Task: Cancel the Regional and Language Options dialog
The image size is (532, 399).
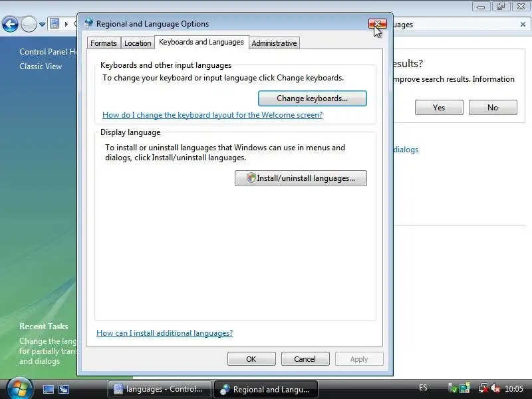Action: [305, 359]
